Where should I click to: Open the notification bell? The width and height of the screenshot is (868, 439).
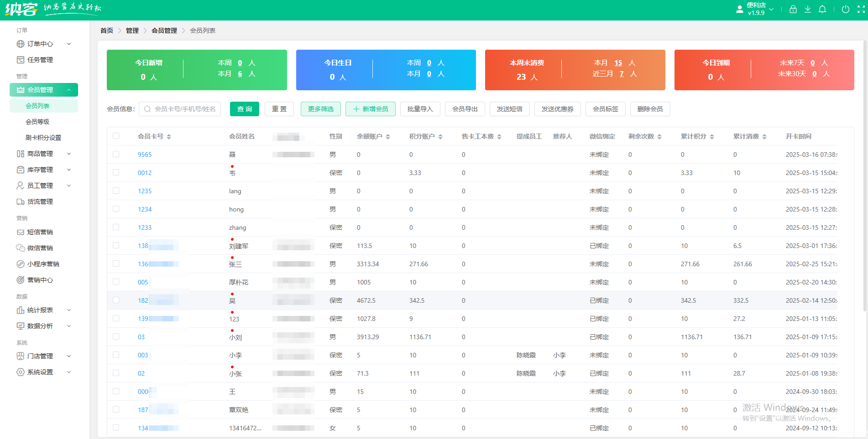(822, 9)
